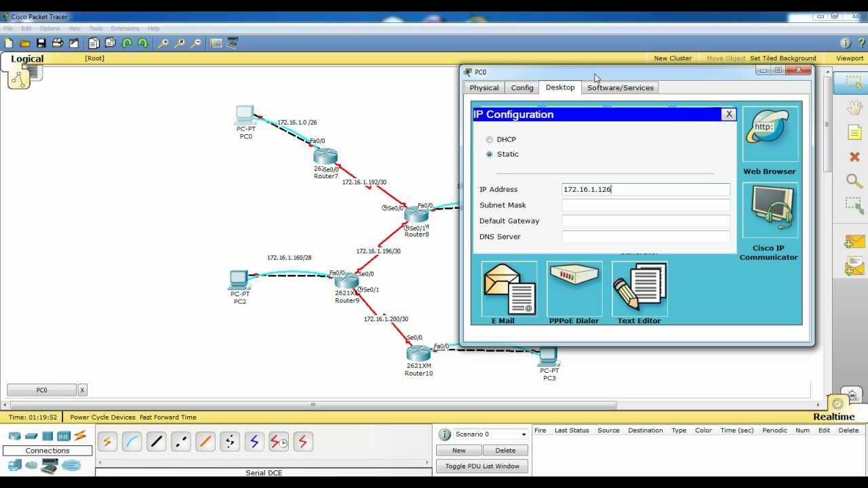
Task: Switch to the Software/Services tab
Action: click(x=620, y=88)
